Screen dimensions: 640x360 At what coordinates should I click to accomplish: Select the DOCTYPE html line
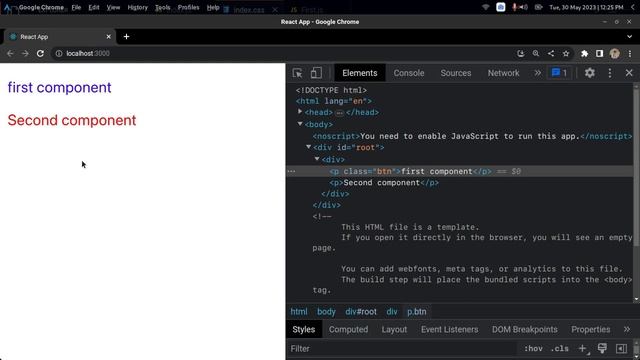331,90
